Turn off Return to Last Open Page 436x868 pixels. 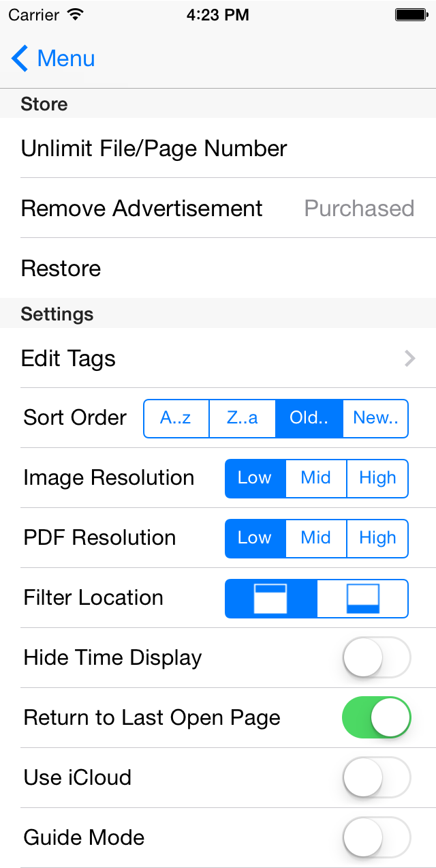click(376, 718)
